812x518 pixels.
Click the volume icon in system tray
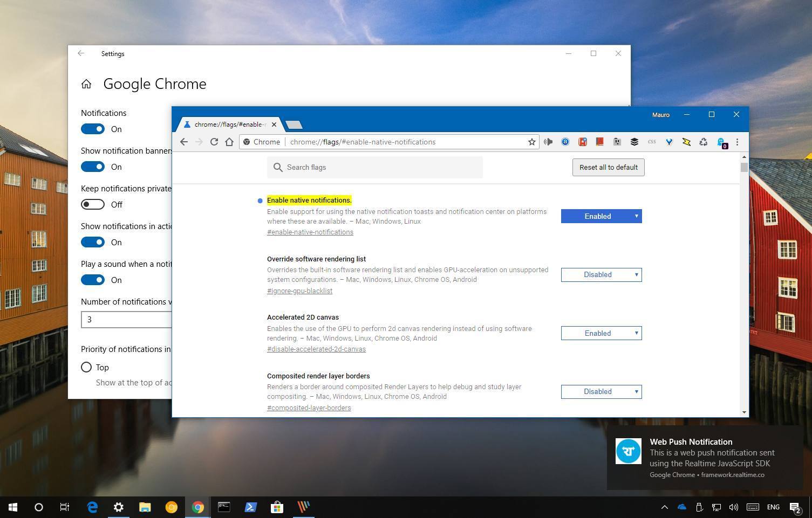[x=733, y=507]
